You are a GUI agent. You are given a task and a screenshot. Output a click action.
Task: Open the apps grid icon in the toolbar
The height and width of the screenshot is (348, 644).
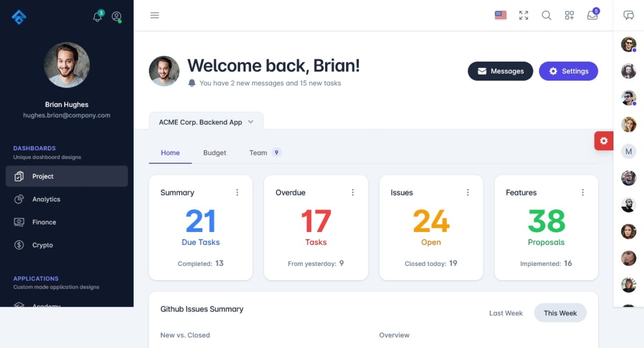569,16
